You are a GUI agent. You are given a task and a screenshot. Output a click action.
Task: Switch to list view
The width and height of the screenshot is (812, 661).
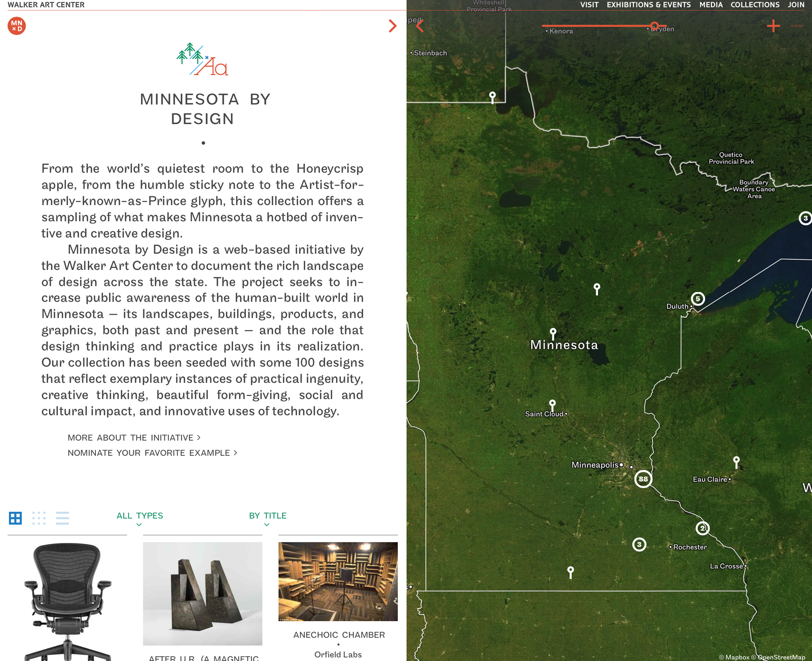[62, 518]
